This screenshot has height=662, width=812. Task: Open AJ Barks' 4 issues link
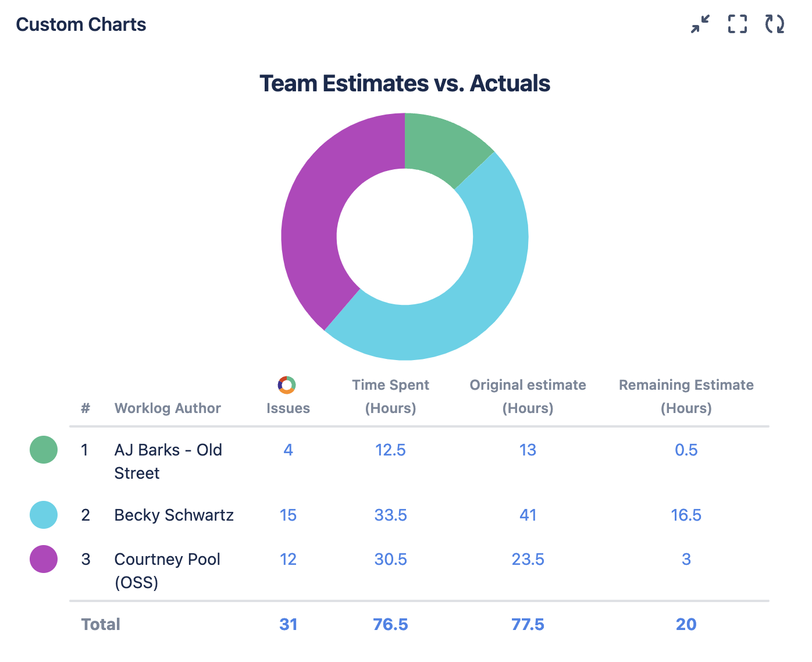(288, 450)
